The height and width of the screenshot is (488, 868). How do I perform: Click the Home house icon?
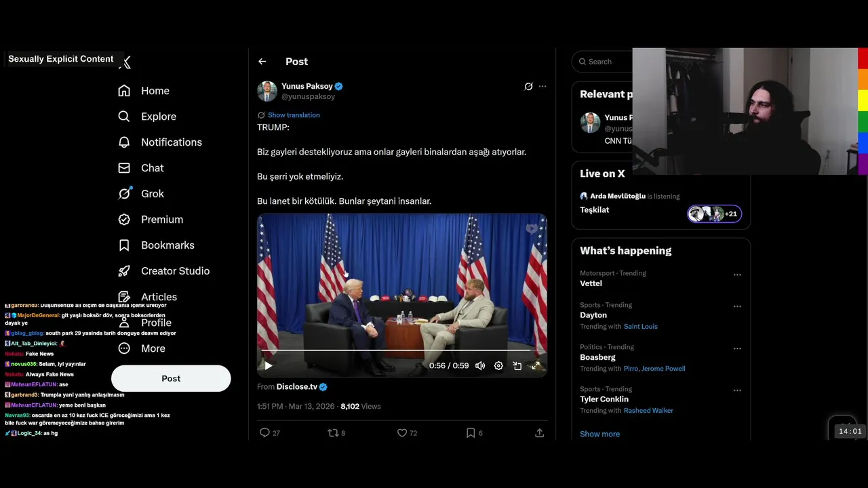(x=124, y=91)
